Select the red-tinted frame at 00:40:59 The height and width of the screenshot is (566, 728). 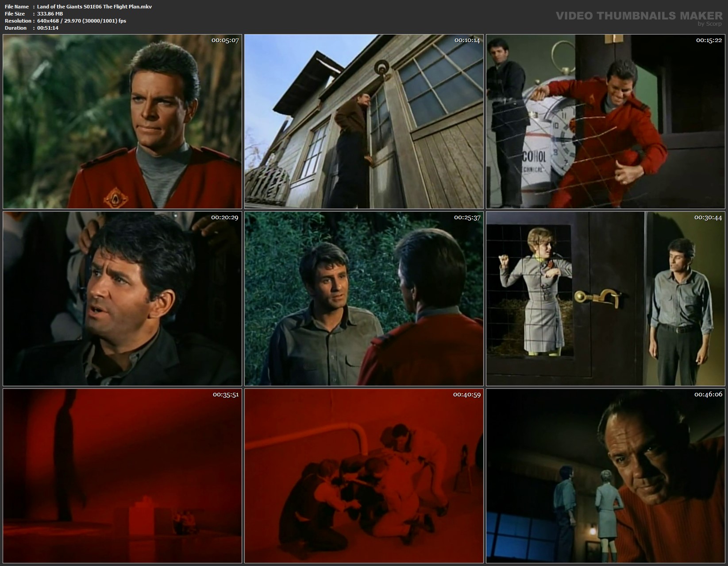(364, 476)
